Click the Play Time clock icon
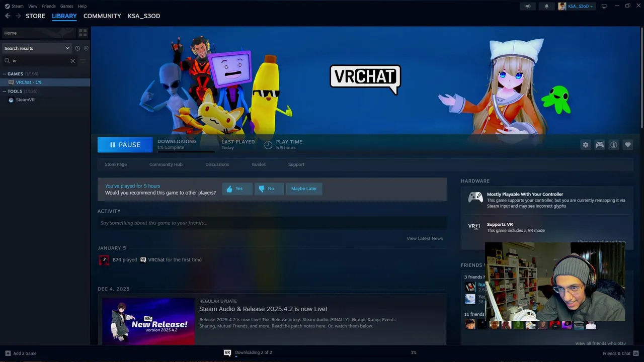This screenshot has width=644, height=362. [268, 145]
